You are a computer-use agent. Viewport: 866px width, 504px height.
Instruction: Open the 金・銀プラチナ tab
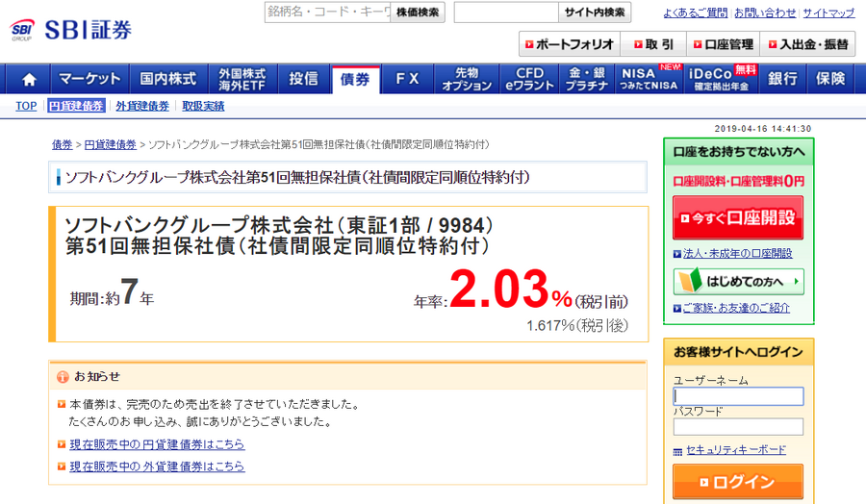(587, 79)
